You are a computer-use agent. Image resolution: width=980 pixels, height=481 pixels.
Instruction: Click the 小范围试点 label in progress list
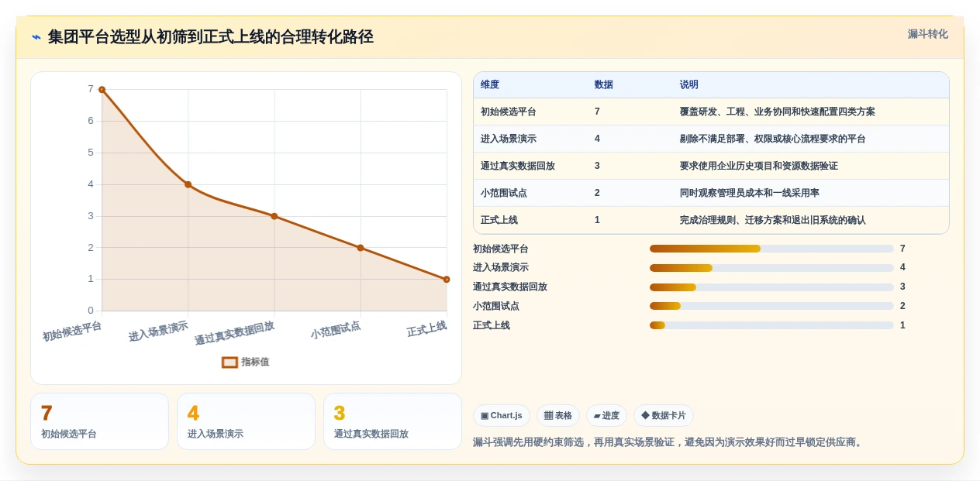point(496,306)
